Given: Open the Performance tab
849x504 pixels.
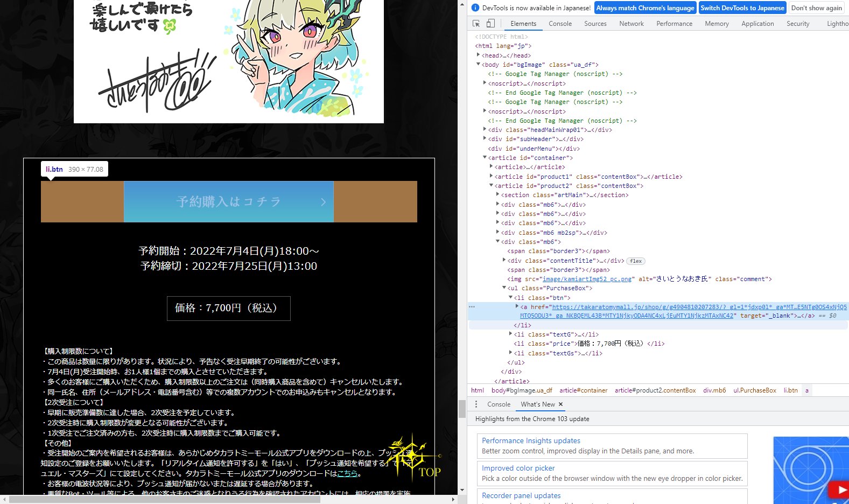Looking at the screenshot, I should [x=674, y=24].
